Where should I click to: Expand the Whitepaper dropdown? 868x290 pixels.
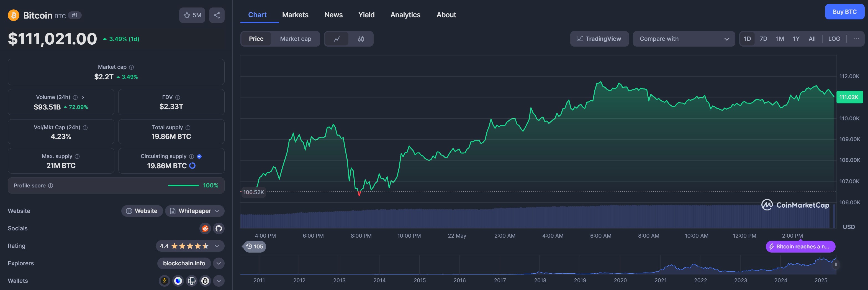195,211
